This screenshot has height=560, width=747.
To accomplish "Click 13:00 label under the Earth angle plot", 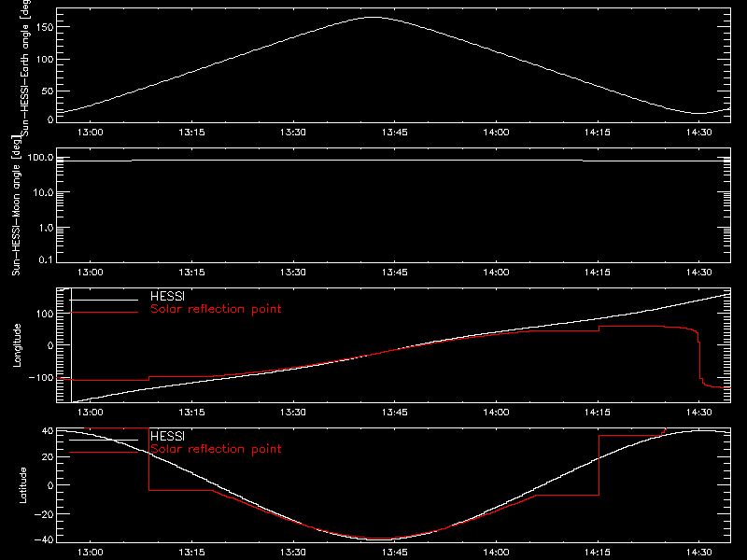I will [90, 133].
